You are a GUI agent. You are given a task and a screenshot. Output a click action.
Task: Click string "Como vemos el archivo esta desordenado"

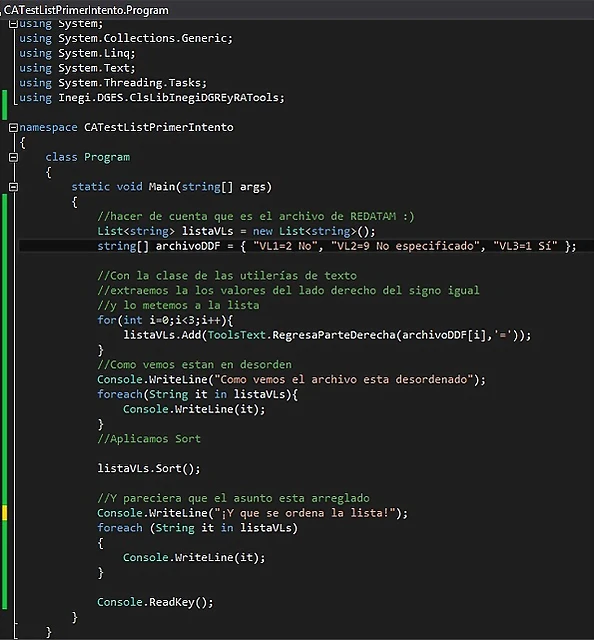tap(343, 380)
